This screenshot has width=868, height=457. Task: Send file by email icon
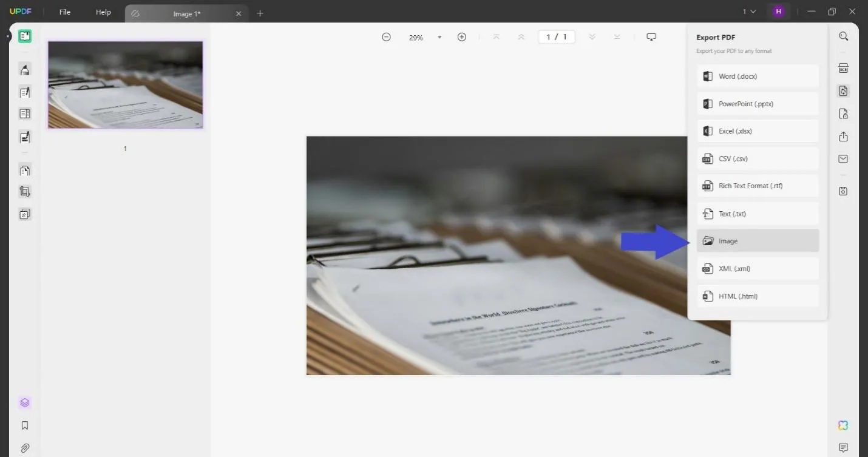pyautogui.click(x=843, y=159)
